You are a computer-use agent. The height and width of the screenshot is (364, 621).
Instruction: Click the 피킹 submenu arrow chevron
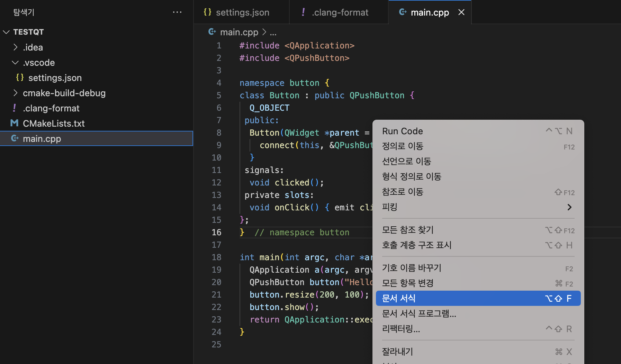click(569, 207)
